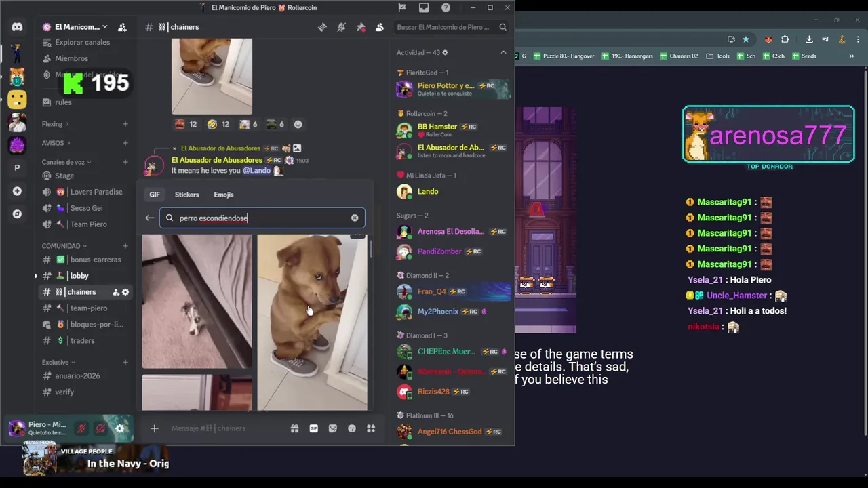This screenshot has height=488, width=868.
Task: Toggle the green tank reaction showing 6
Action: click(x=275, y=124)
